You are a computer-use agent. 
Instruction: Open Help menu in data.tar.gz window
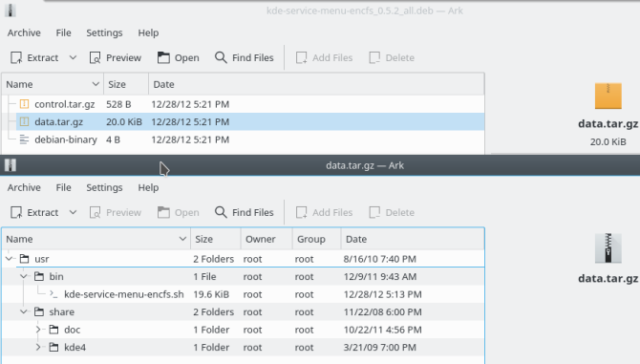coord(148,187)
